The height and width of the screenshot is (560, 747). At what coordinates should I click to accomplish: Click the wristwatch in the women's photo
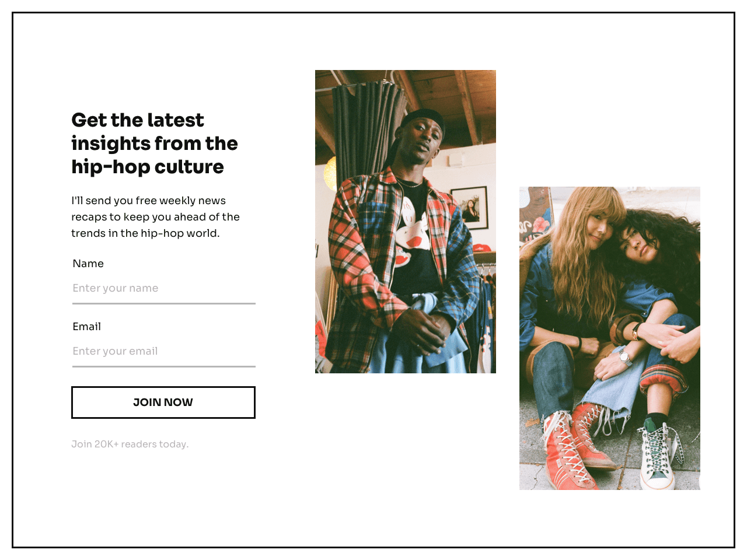pos(624,356)
